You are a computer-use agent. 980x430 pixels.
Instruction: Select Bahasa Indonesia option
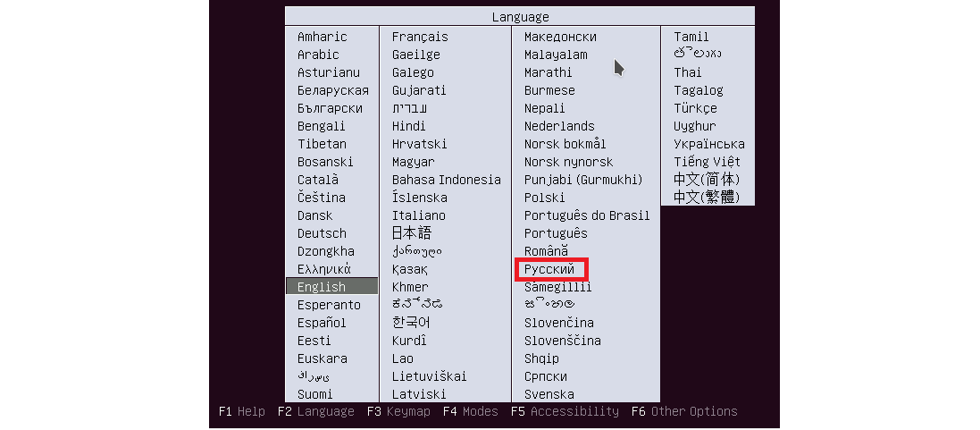pyautogui.click(x=446, y=180)
